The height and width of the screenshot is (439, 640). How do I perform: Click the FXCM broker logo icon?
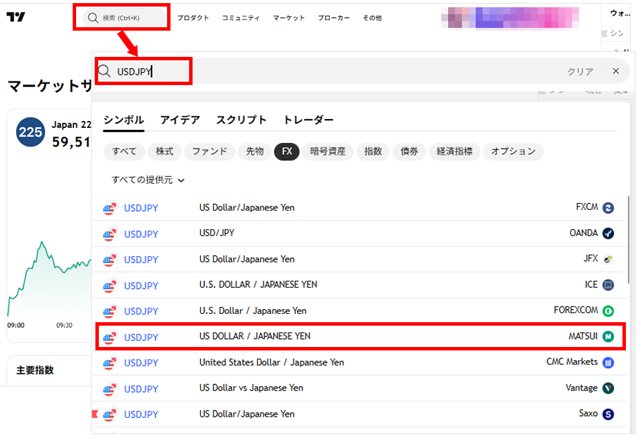click(x=608, y=208)
